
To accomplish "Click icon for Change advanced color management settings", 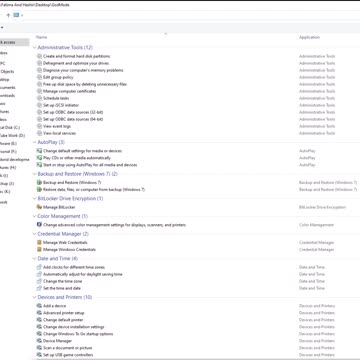I will point(39,225).
